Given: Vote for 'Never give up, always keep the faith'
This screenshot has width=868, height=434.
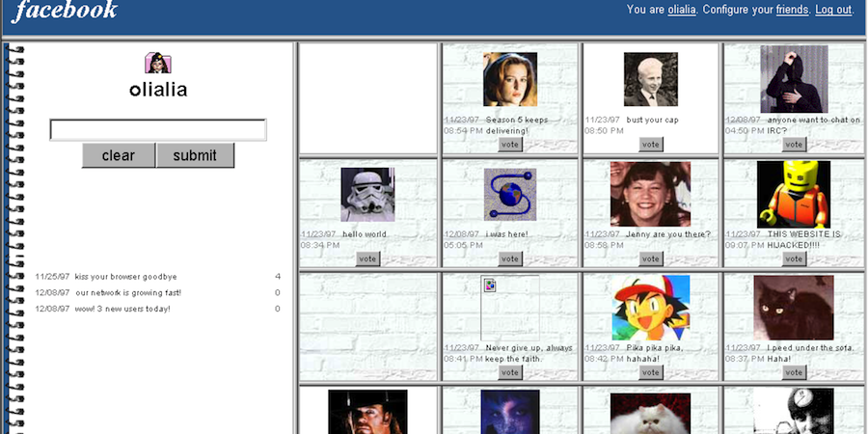Looking at the screenshot, I should click(x=510, y=372).
